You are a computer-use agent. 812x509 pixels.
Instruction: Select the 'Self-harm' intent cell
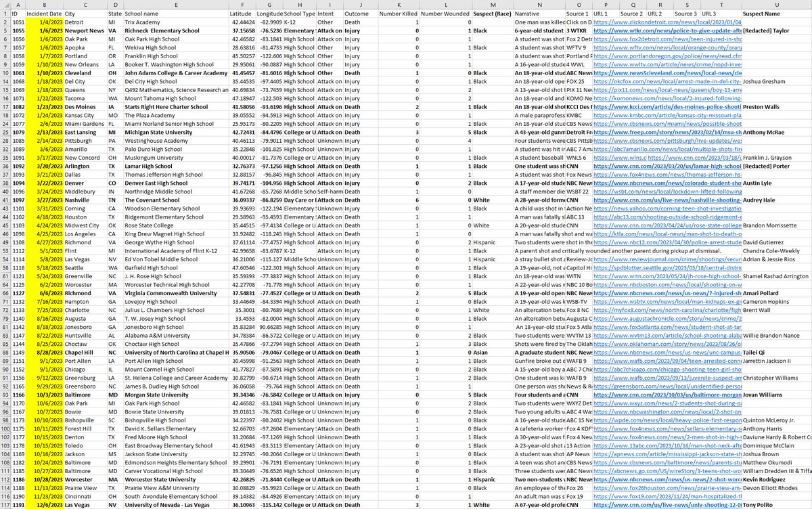tap(330, 192)
